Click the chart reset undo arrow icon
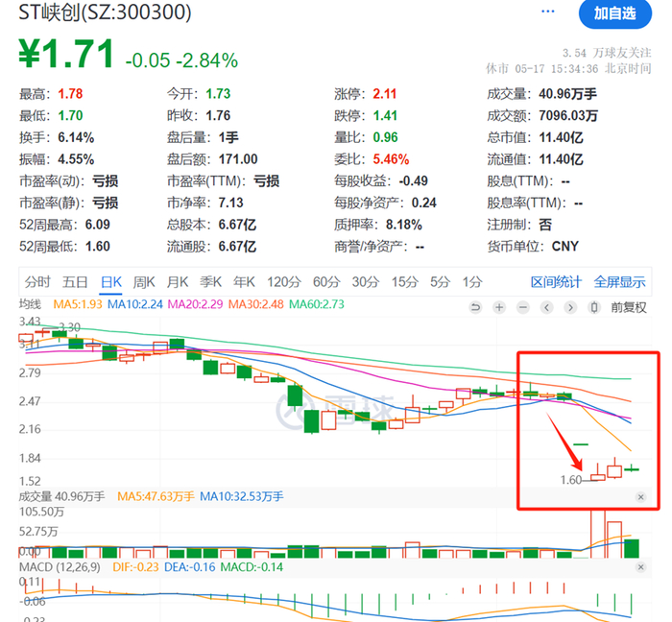The image size is (672, 622). 475,307
